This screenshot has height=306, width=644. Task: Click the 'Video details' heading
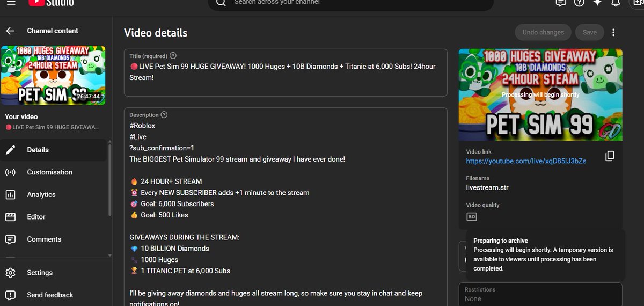(x=156, y=33)
